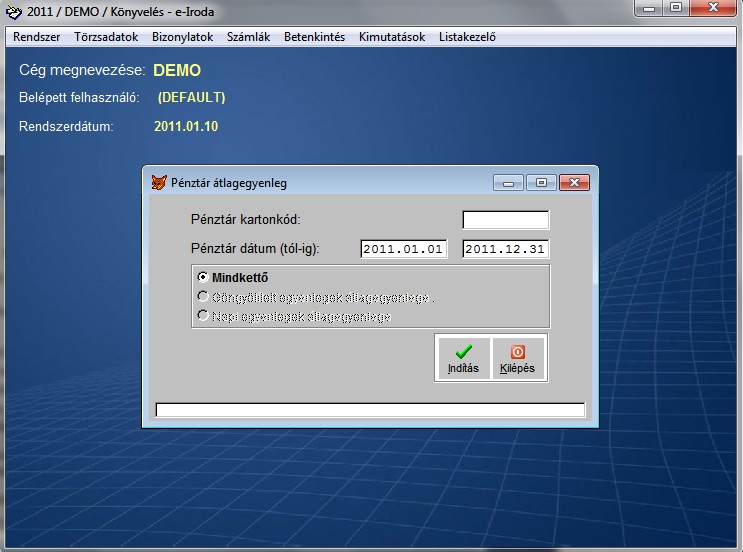Focus the end date field 2011.12.31
Screen dimensions: 743x552
(505, 249)
